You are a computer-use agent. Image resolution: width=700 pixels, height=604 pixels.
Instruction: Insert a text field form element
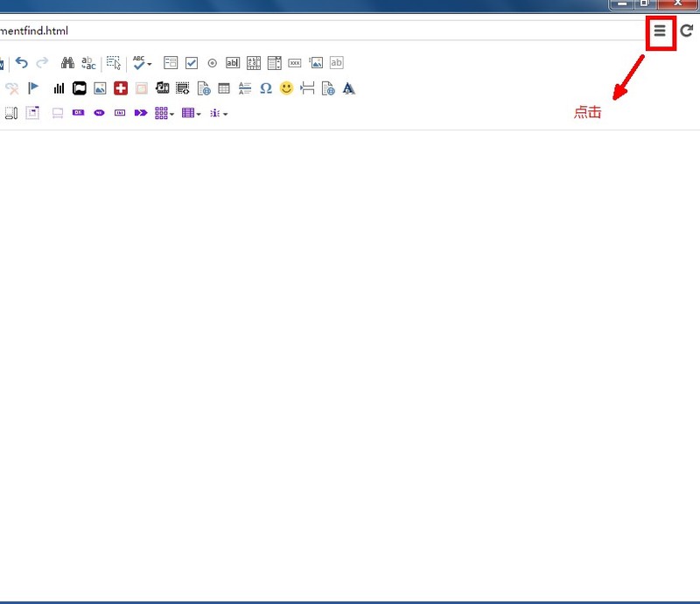(x=233, y=63)
